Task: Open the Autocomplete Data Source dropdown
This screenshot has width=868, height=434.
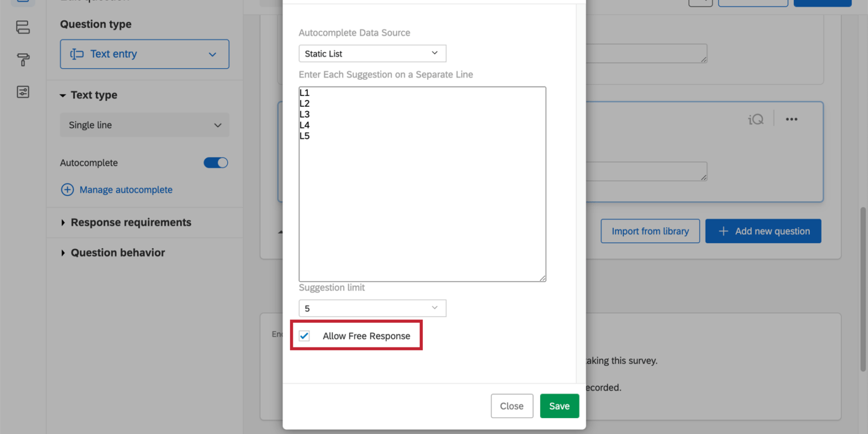Action: [372, 53]
